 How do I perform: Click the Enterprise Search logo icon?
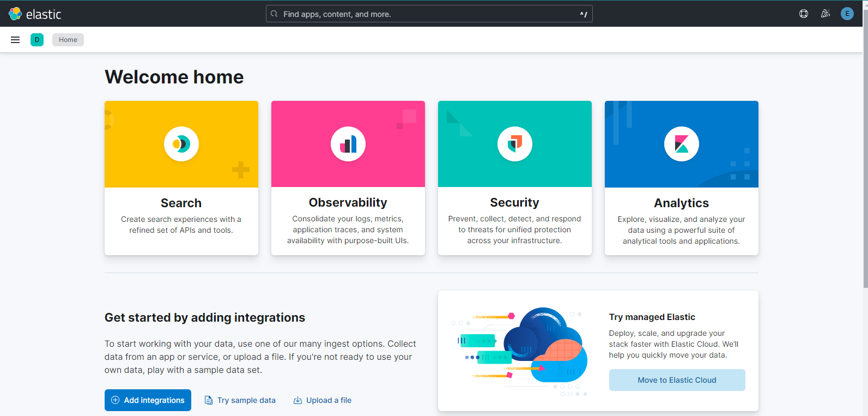click(x=181, y=144)
